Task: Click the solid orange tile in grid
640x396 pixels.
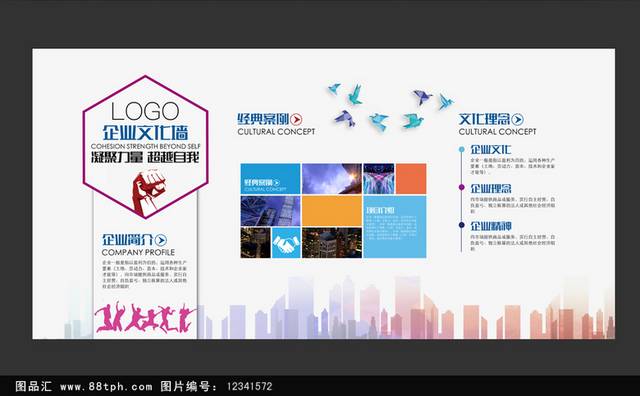Action: pyautogui.click(x=332, y=211)
